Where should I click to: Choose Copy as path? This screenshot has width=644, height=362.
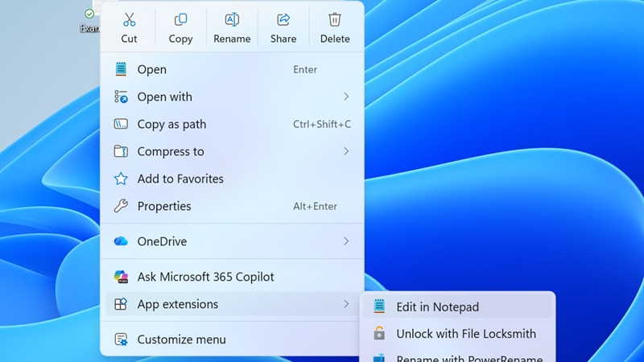(232, 124)
